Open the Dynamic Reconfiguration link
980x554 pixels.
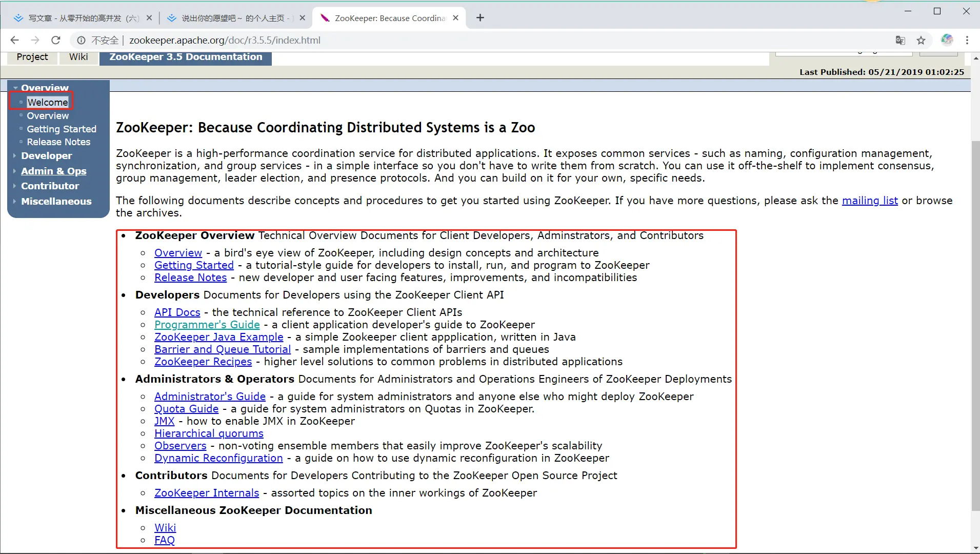tap(218, 458)
